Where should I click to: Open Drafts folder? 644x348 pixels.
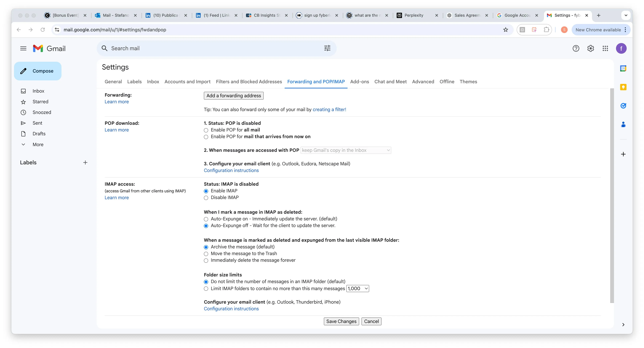pos(39,134)
